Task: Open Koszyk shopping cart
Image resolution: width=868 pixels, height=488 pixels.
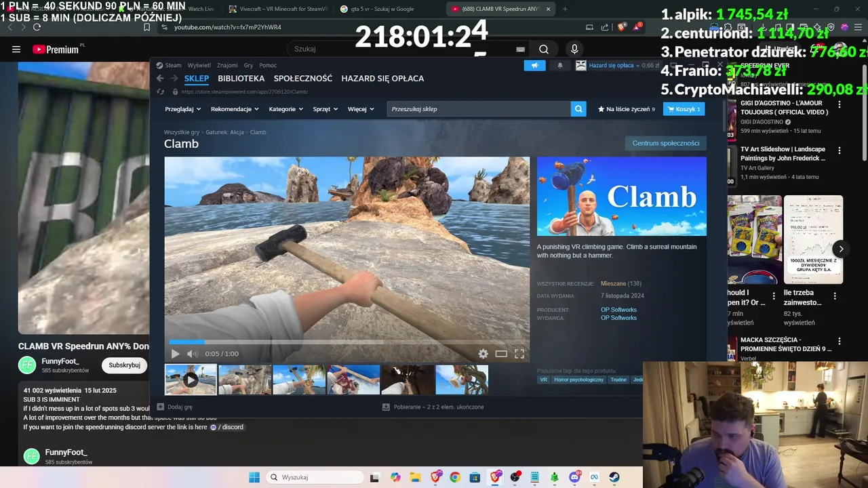Action: tap(684, 109)
